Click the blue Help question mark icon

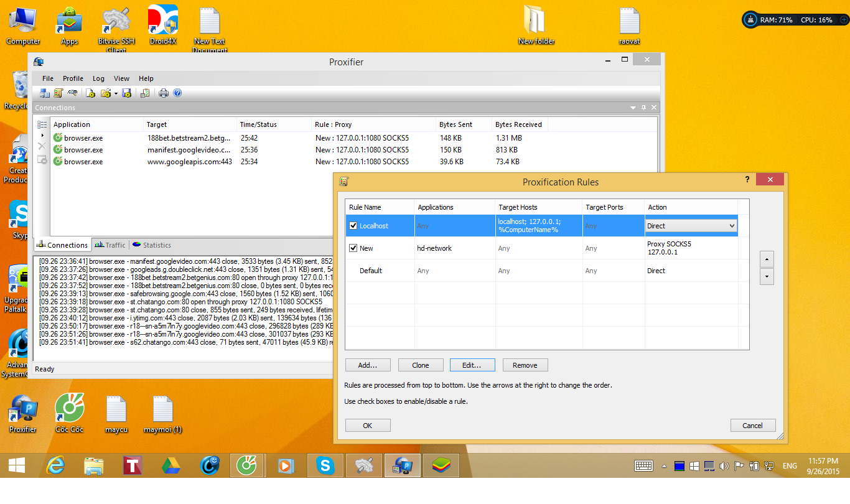pyautogui.click(x=177, y=93)
